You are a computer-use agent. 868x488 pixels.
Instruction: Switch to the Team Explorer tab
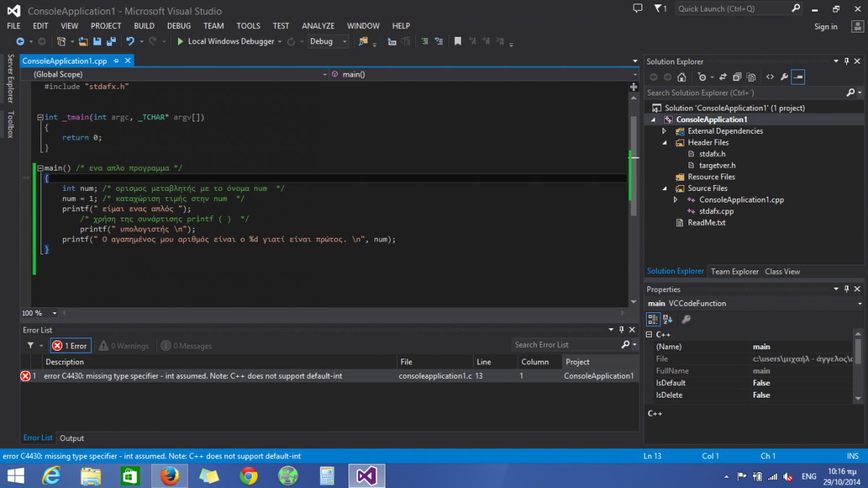click(x=734, y=271)
